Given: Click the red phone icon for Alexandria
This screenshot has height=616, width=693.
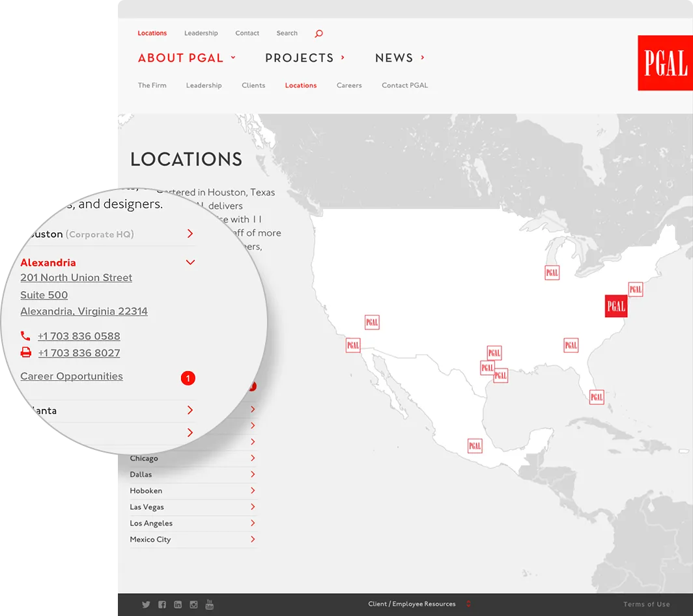Looking at the screenshot, I should (x=25, y=336).
